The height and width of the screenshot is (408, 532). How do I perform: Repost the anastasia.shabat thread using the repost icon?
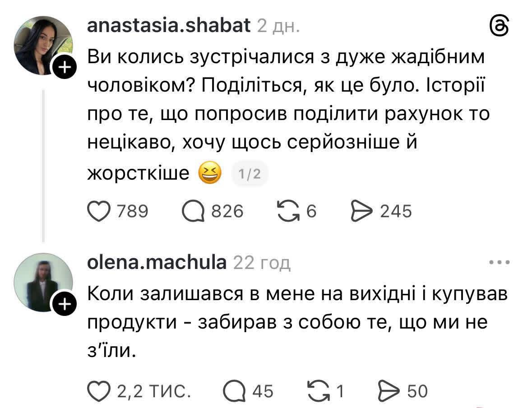click(x=288, y=211)
